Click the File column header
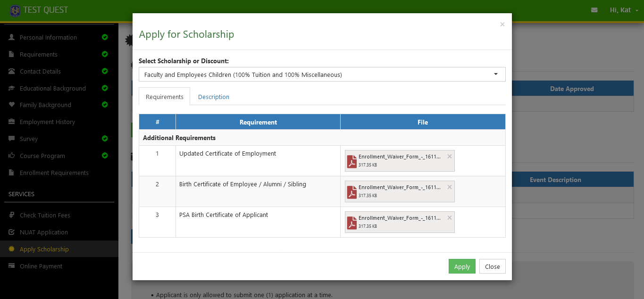 pos(423,122)
